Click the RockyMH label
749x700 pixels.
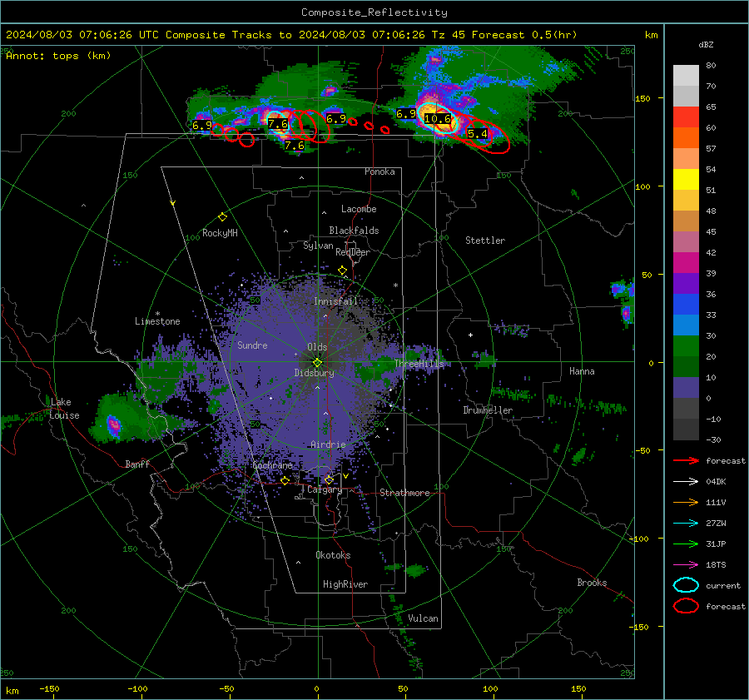(x=220, y=233)
